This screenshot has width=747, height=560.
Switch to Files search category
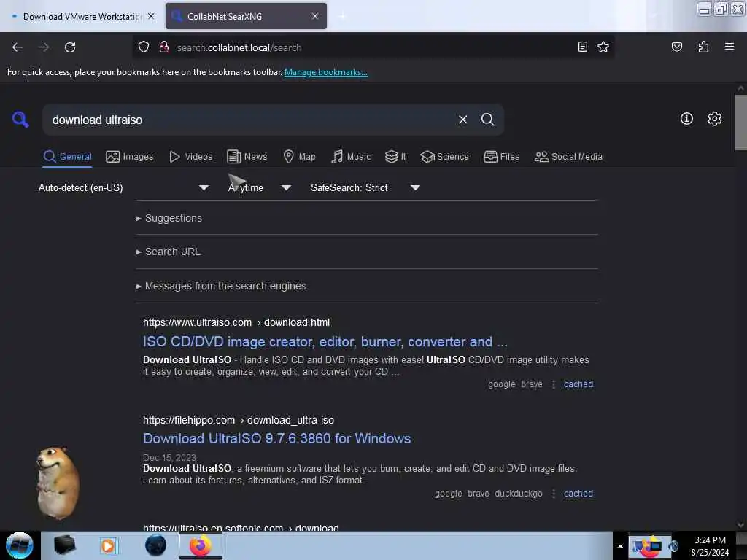click(x=501, y=157)
